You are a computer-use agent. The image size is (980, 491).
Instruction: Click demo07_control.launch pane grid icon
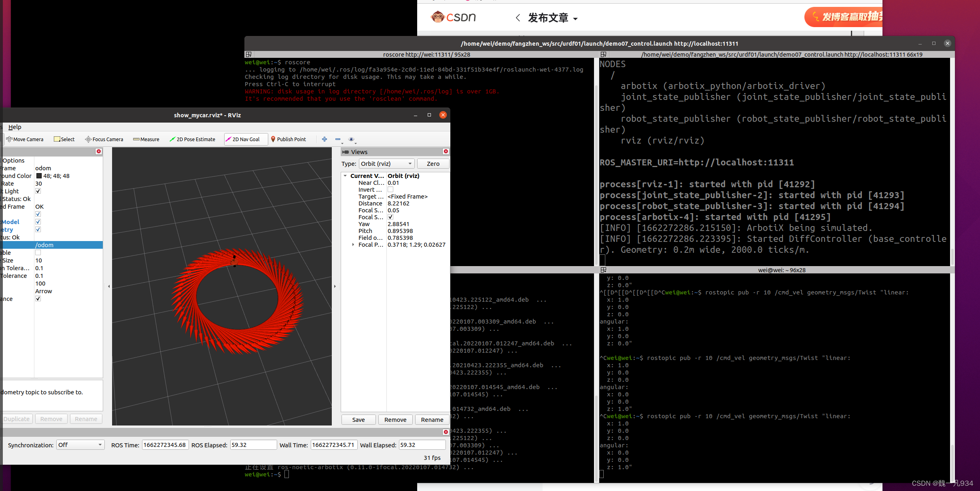pos(603,54)
